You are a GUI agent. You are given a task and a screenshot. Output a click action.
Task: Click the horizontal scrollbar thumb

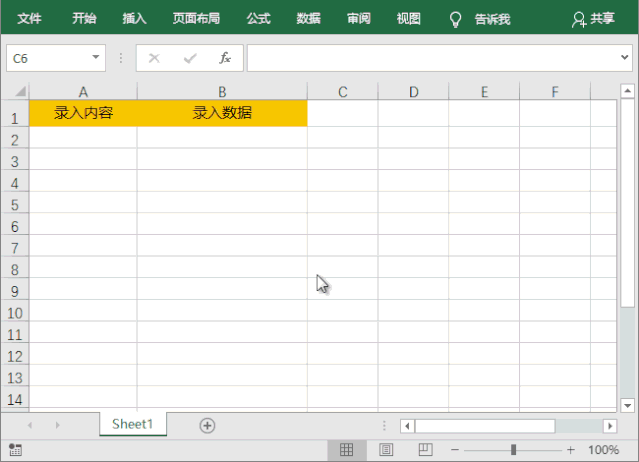point(485,426)
